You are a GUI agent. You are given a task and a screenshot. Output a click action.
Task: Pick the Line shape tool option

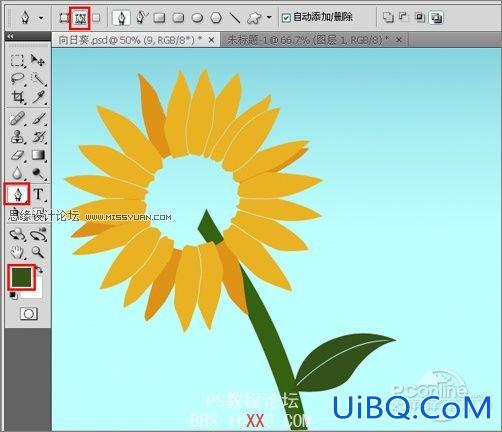[x=235, y=18]
